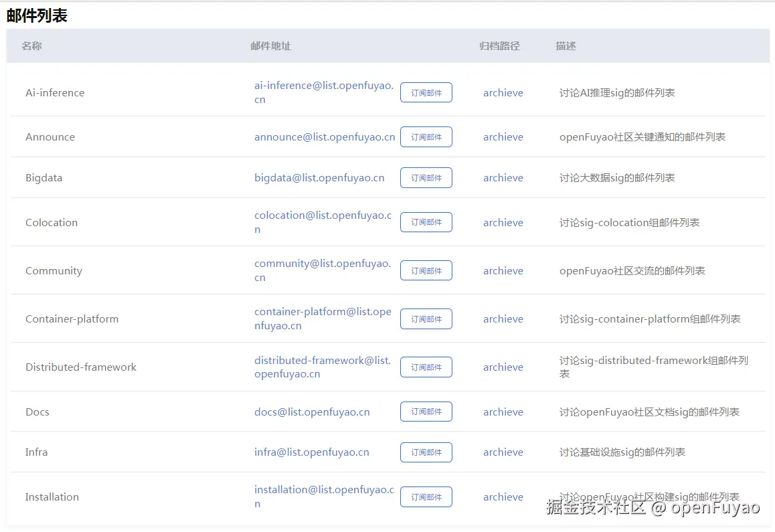Click the 订阅邮件 button for Installation
This screenshot has width=775, height=532.
(x=426, y=497)
